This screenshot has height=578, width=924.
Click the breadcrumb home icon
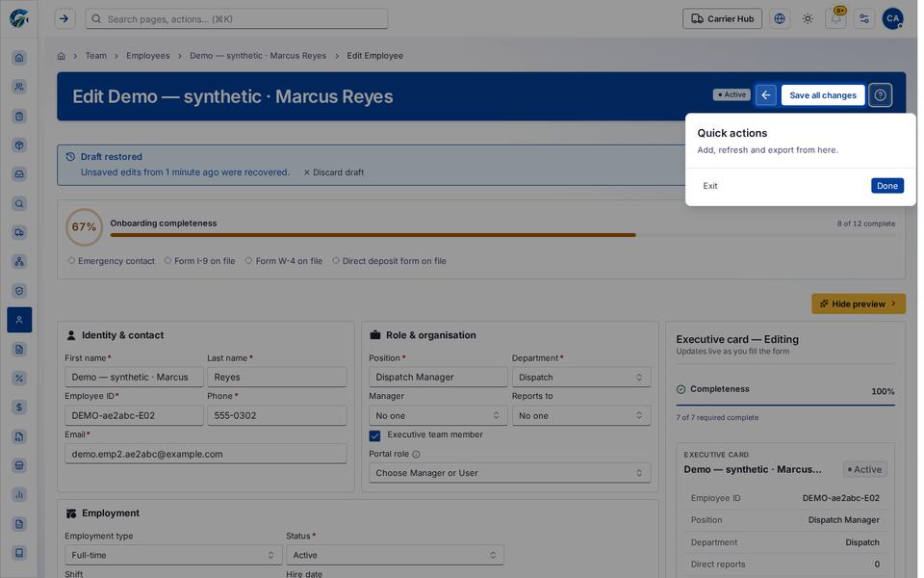coord(62,56)
